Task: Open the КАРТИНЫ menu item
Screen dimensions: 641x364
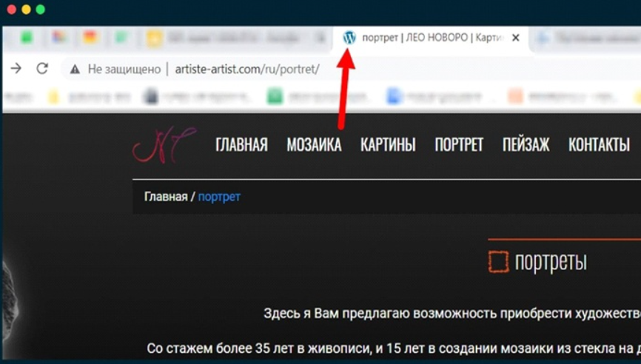Action: [388, 144]
